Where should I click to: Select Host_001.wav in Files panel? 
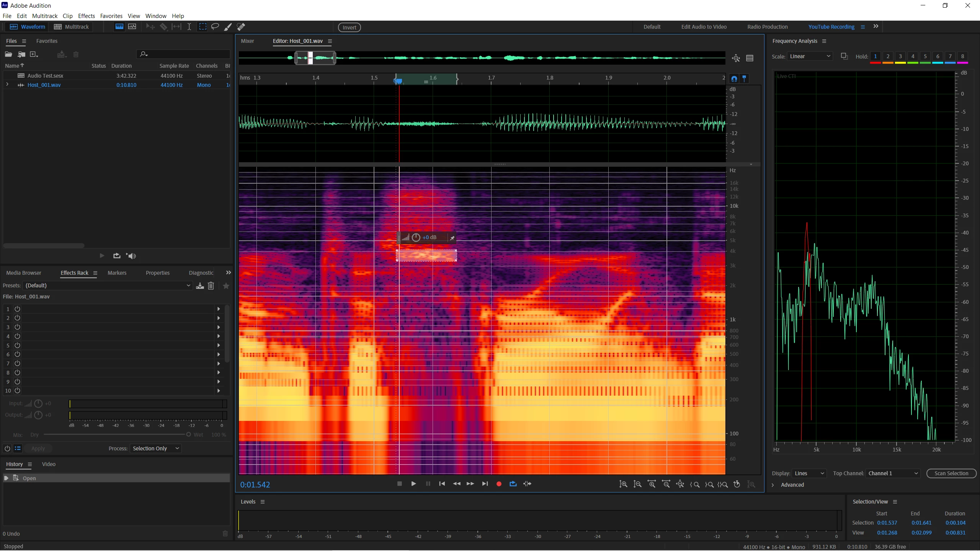pyautogui.click(x=44, y=85)
